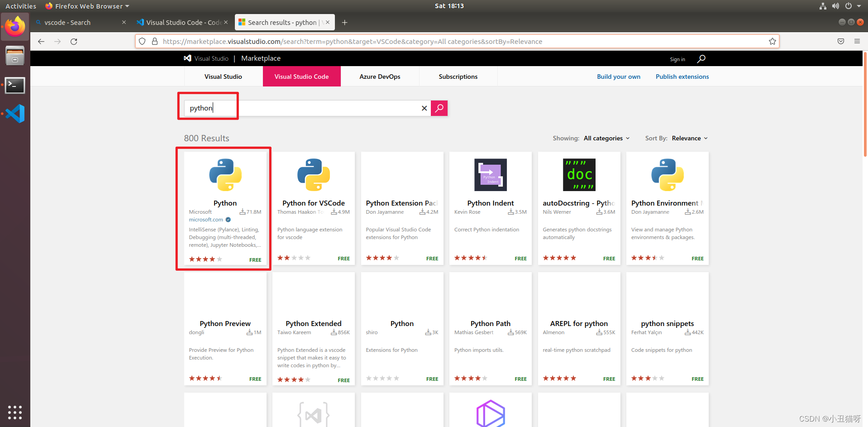Open the Firefox hamburger menu
The height and width of the screenshot is (427, 868).
click(857, 41)
